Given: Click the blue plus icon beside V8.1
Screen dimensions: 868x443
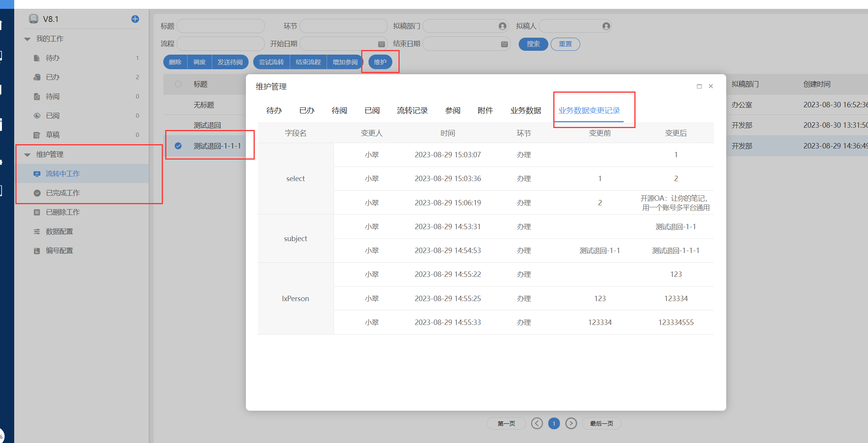Looking at the screenshot, I should (135, 19).
